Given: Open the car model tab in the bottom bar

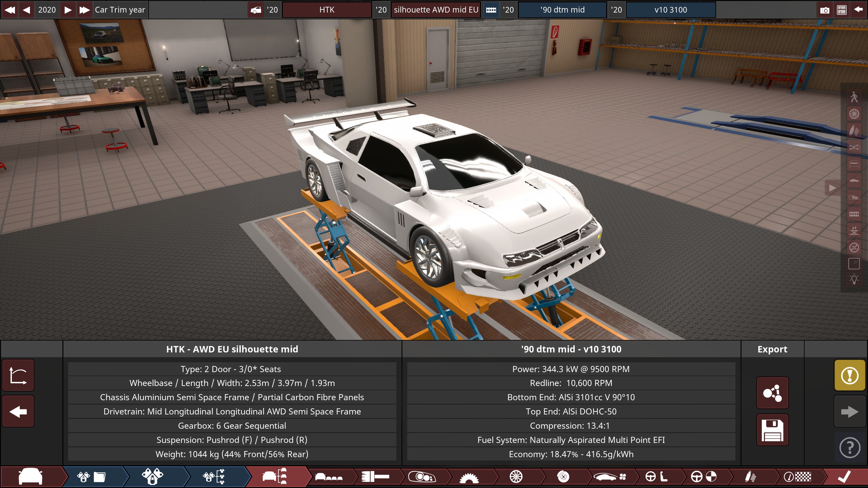Looking at the screenshot, I should click(31, 477).
